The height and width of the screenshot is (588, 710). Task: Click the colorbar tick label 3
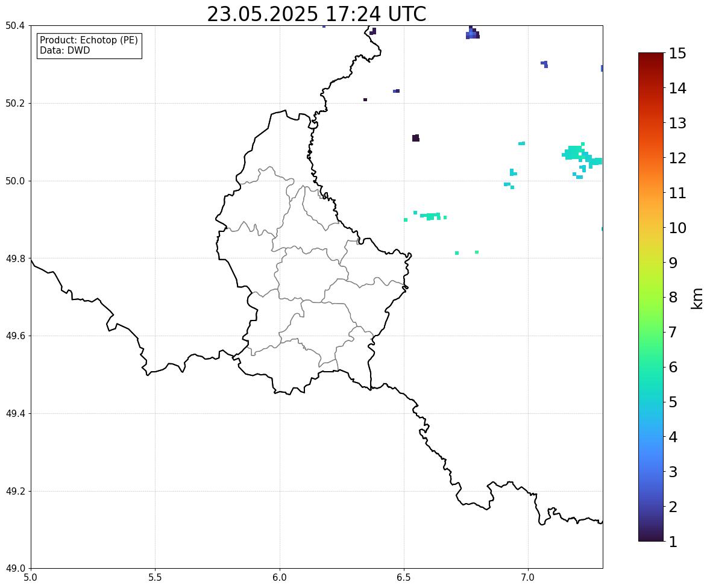pyautogui.click(x=673, y=472)
